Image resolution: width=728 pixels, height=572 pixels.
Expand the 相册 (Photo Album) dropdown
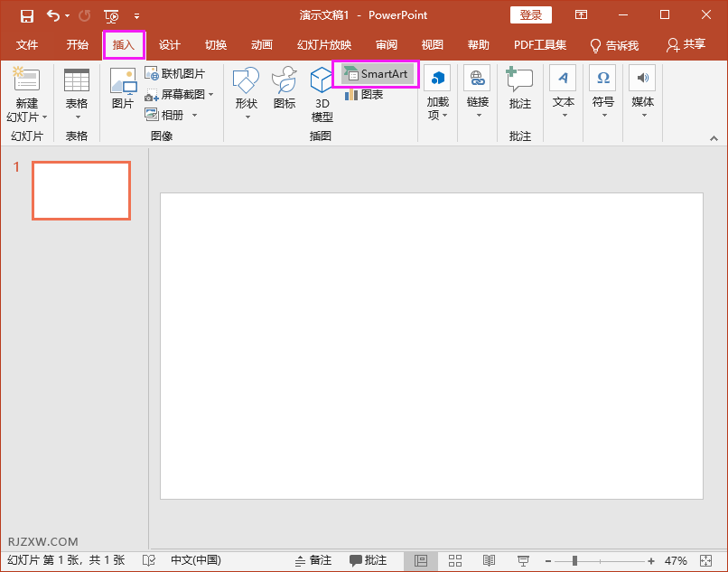(193, 115)
